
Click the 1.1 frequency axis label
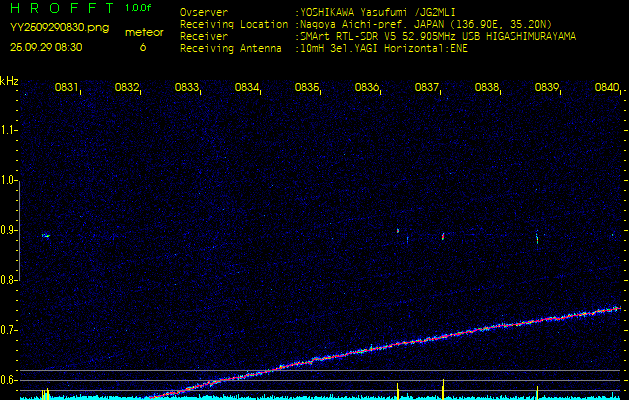[9, 130]
